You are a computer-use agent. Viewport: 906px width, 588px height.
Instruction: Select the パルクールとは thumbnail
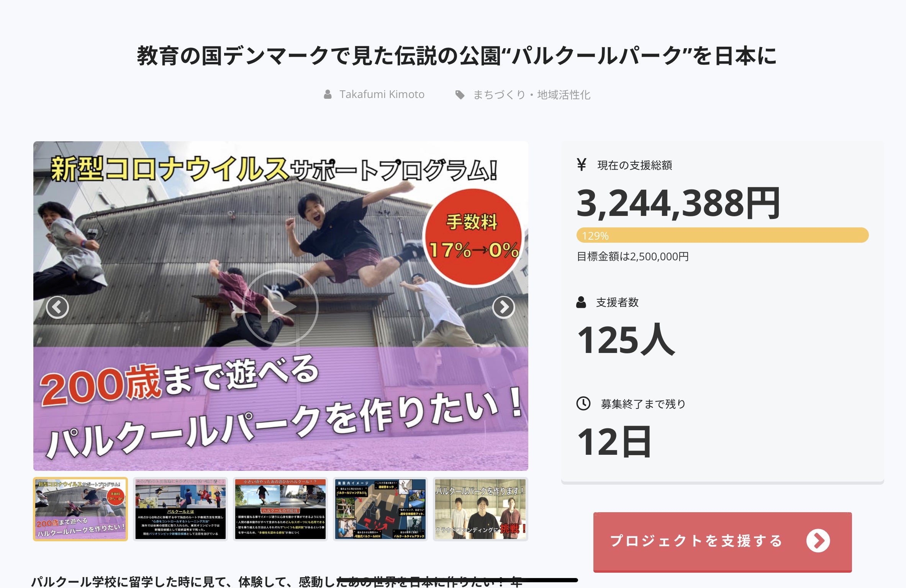[x=180, y=509]
